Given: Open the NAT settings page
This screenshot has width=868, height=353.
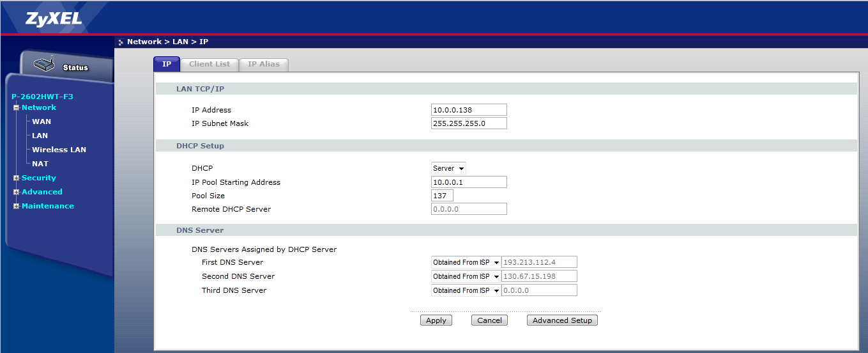Looking at the screenshot, I should coord(40,164).
